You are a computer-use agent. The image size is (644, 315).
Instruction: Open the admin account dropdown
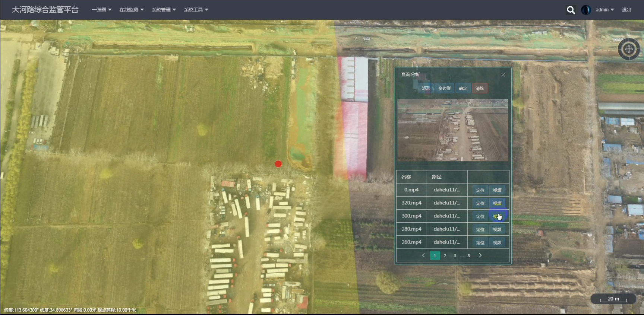tap(604, 10)
